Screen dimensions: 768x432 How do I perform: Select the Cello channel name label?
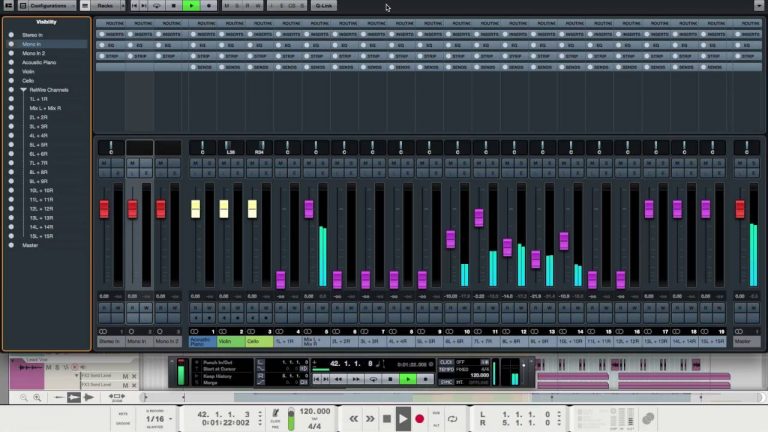pos(260,341)
